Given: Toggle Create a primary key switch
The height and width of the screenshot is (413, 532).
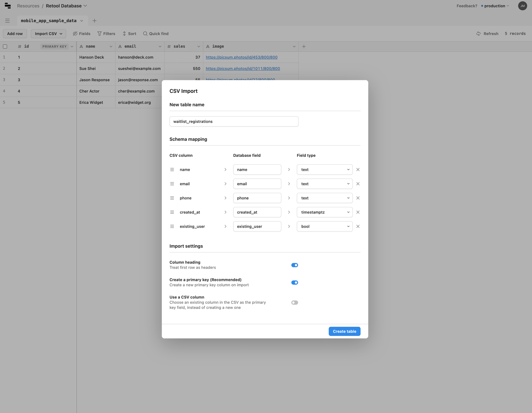Looking at the screenshot, I should (295, 283).
